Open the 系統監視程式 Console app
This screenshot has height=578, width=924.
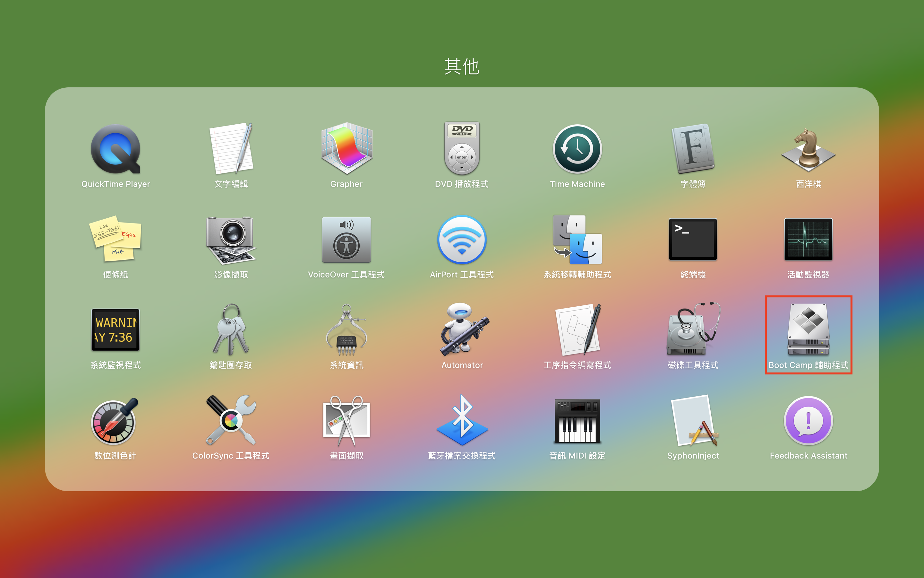pyautogui.click(x=115, y=330)
